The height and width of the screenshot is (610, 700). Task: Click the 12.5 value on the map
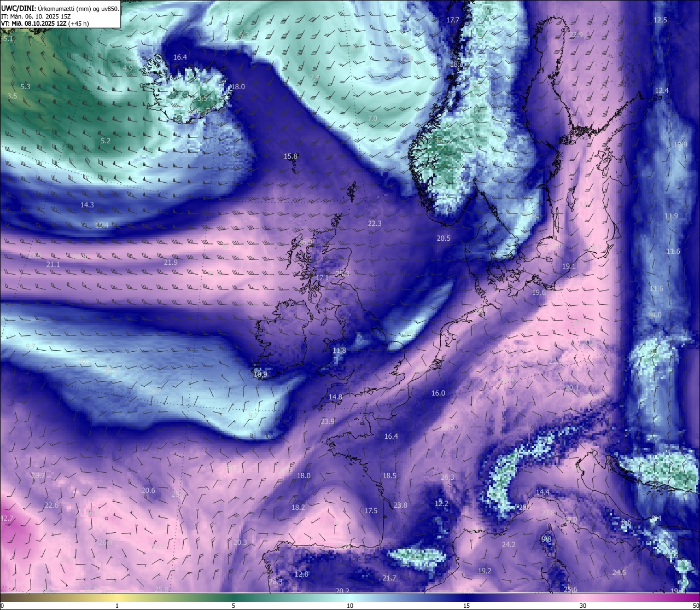pos(661,20)
